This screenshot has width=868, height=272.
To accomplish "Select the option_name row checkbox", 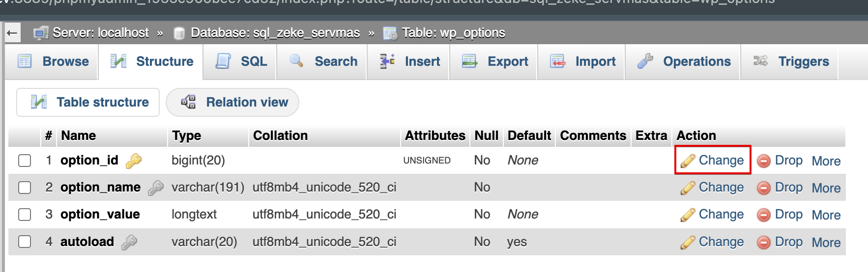I will point(25,188).
